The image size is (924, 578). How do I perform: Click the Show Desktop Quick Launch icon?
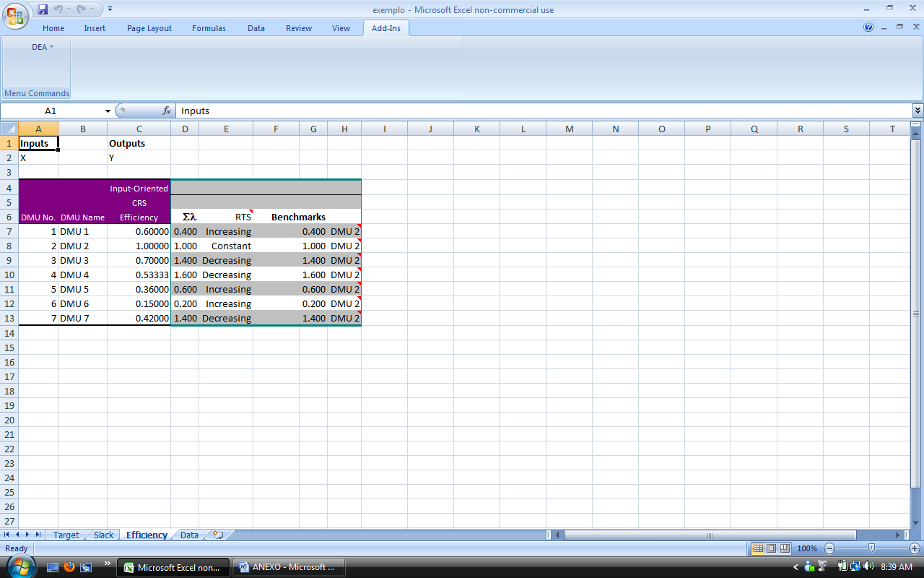coord(53,567)
